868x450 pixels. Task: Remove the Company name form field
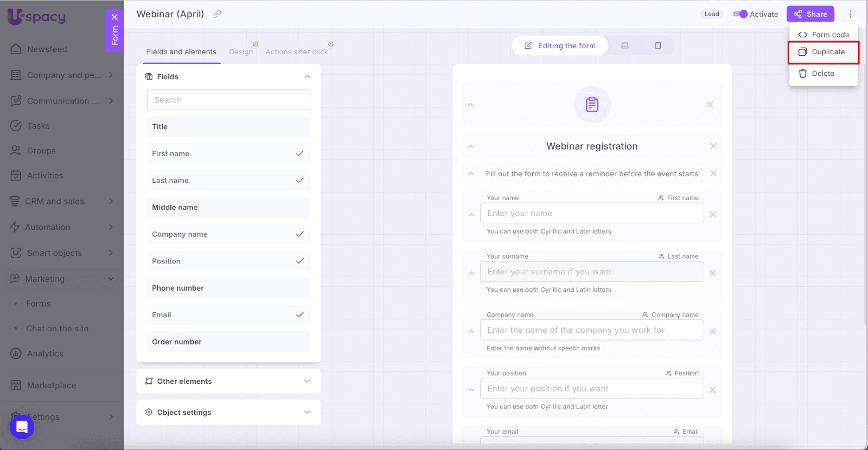(712, 331)
